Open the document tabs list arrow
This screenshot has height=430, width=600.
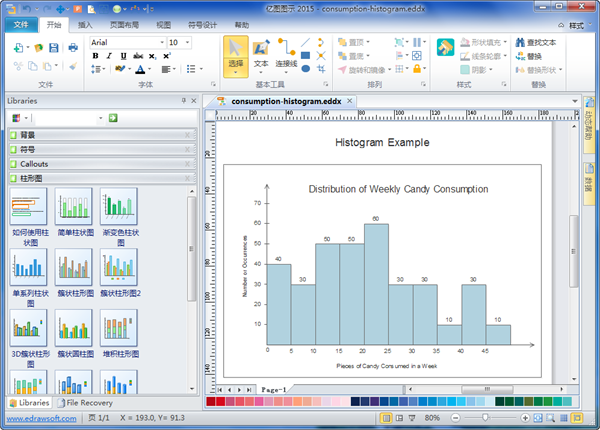(575, 101)
